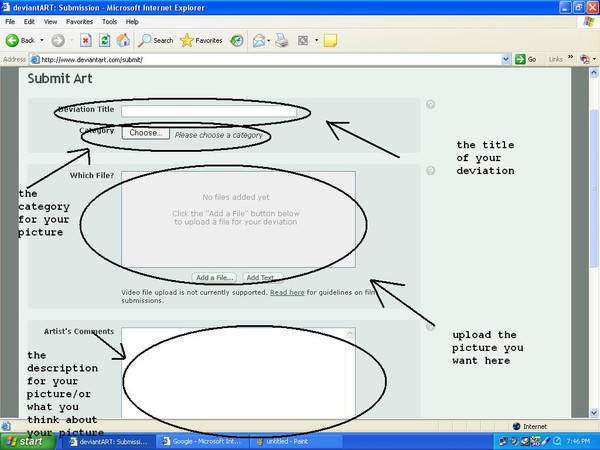Image resolution: width=600 pixels, height=450 pixels.
Task: Open the Favorites star toolbar button
Action: 201,40
